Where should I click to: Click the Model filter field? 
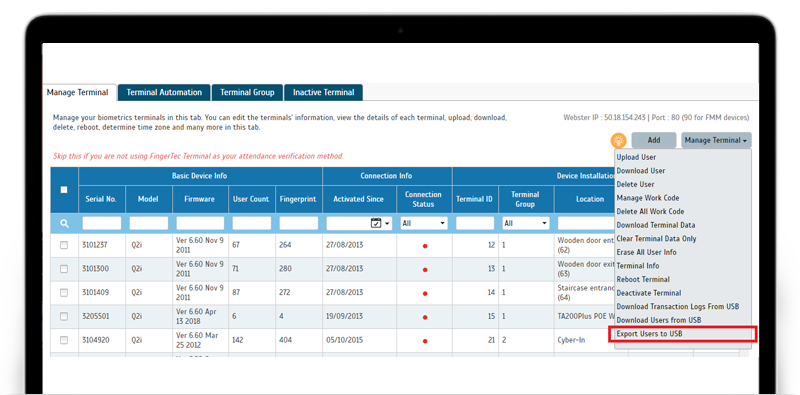click(148, 224)
